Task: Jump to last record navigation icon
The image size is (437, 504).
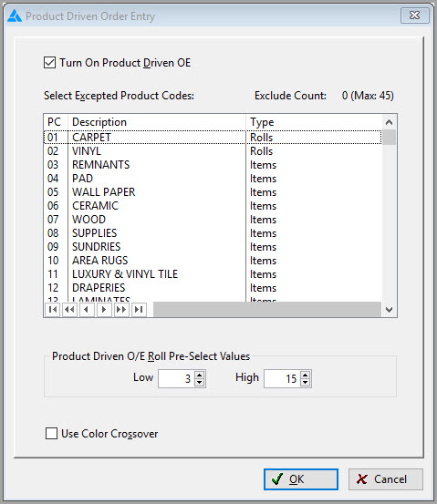Action: 139,310
